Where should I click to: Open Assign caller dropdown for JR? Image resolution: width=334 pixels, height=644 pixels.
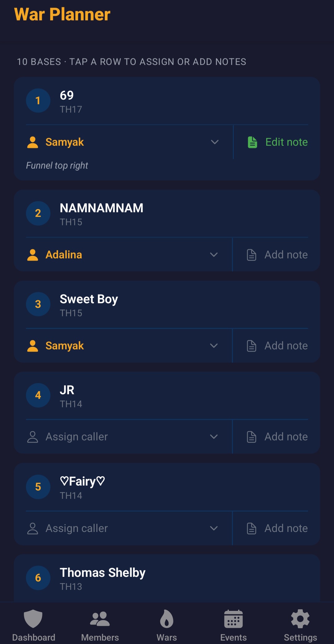214,437
